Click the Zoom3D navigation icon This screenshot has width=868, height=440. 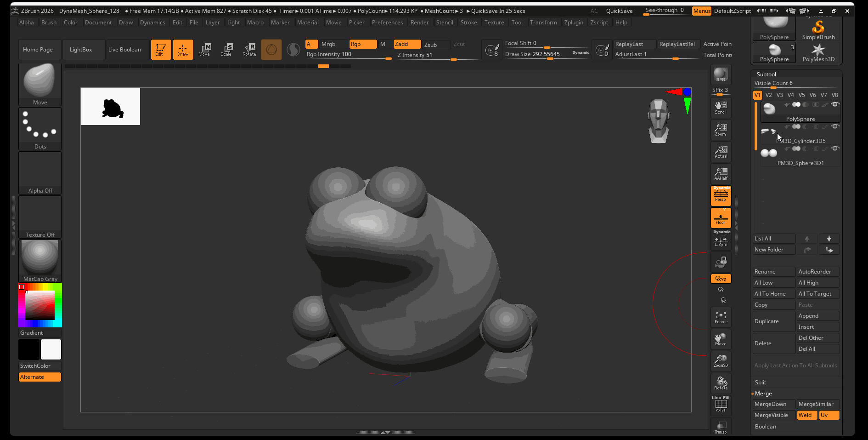pyautogui.click(x=721, y=361)
